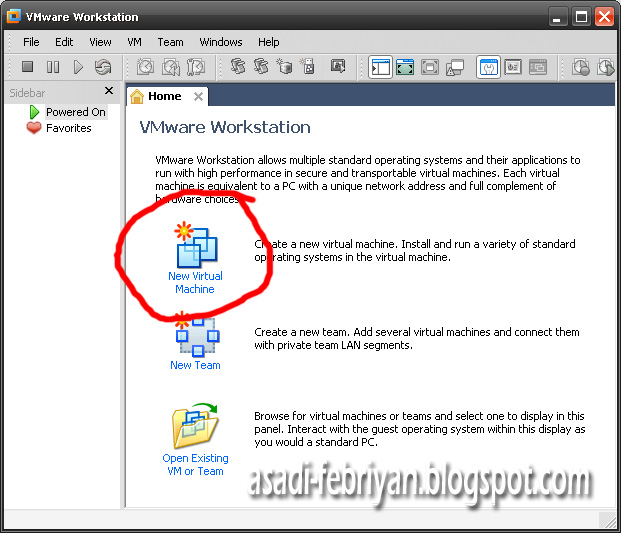Close the Home tab
This screenshot has height=533, width=621.
coord(198,96)
